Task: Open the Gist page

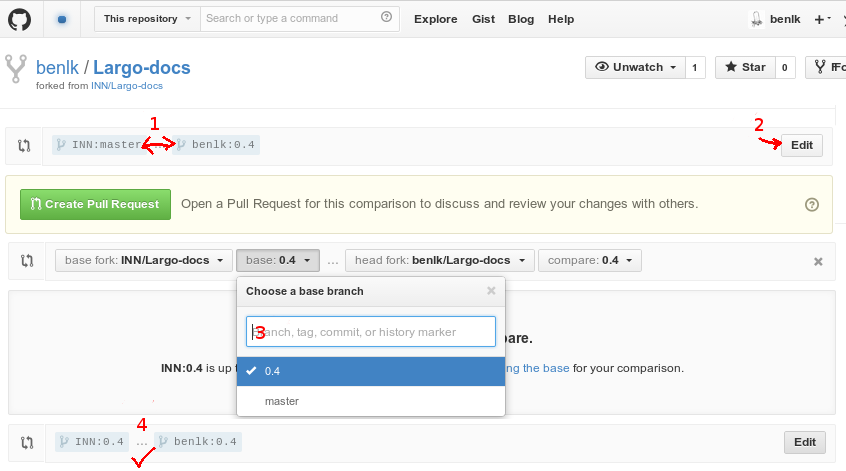Action: coord(483,19)
